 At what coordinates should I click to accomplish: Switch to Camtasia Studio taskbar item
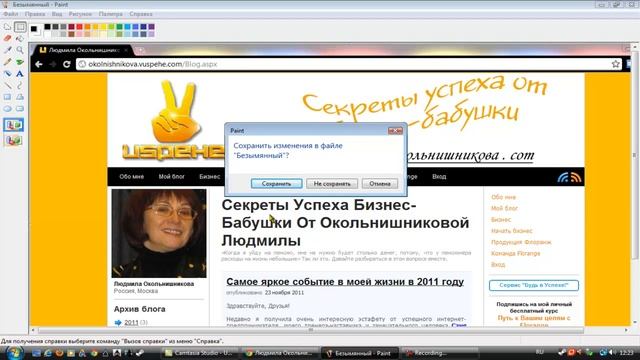tap(199, 353)
